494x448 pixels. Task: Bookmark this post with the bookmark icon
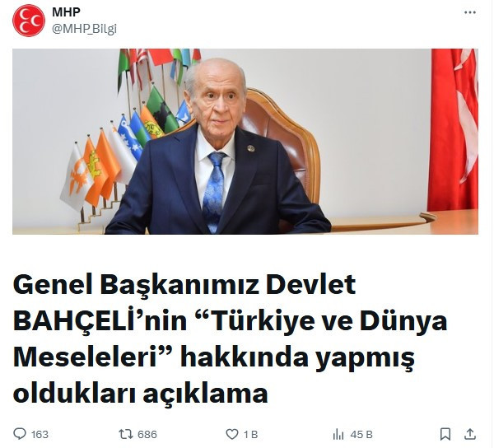(445, 434)
